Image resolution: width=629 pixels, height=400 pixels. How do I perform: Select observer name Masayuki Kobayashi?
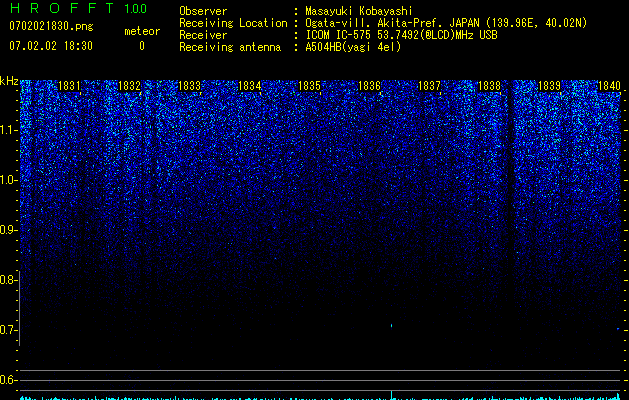point(359,11)
